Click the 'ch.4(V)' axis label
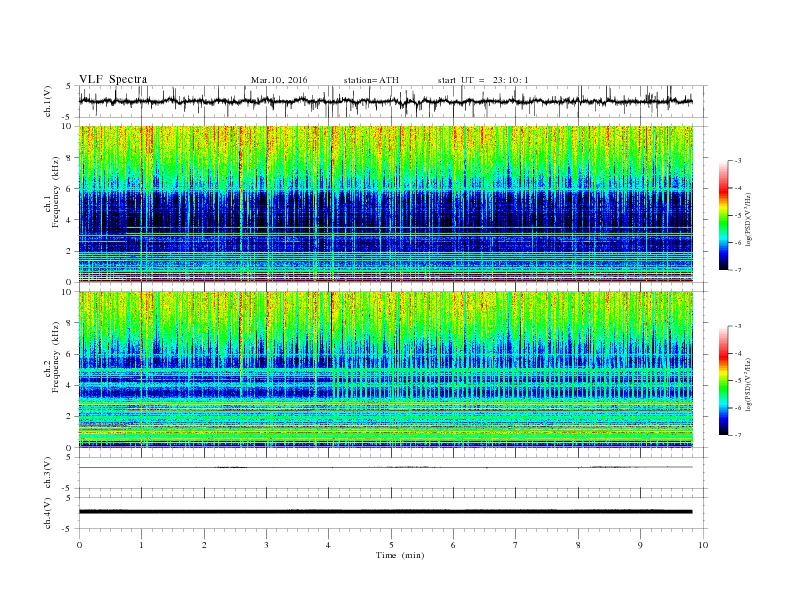The image size is (792, 612). [x=48, y=513]
